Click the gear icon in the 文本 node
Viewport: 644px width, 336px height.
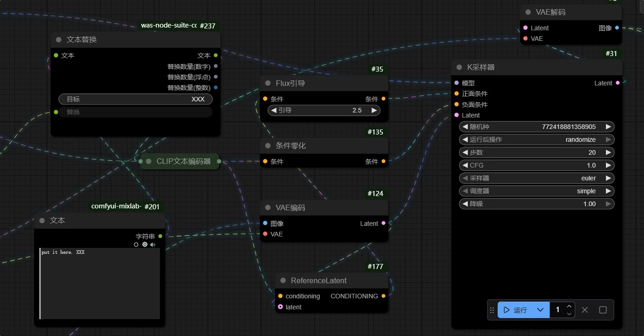144,245
